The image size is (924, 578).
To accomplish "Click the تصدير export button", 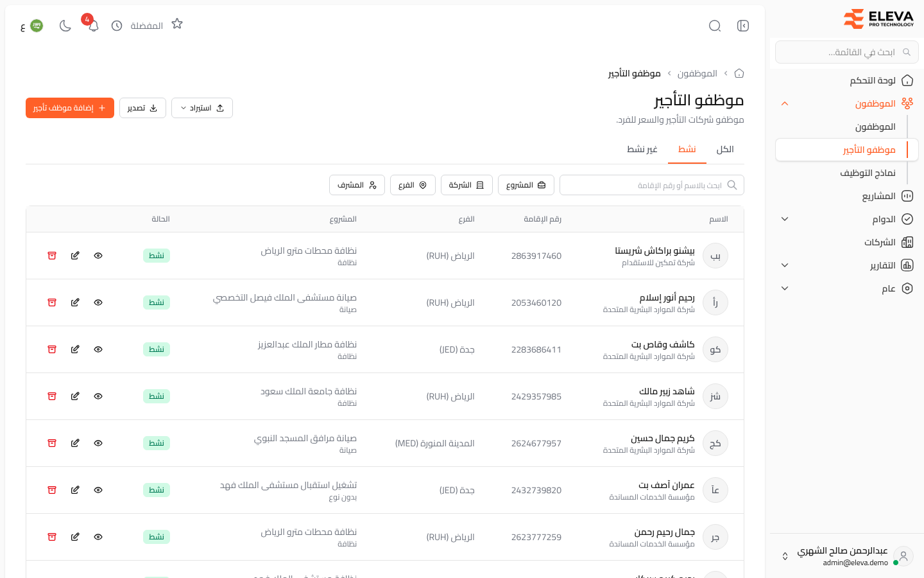I will click(142, 108).
